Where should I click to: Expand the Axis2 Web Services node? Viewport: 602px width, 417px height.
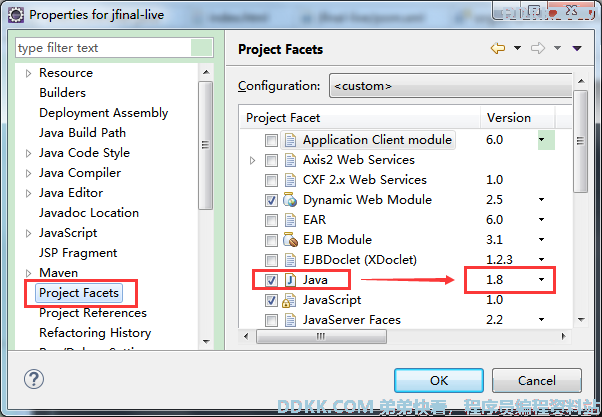click(252, 160)
